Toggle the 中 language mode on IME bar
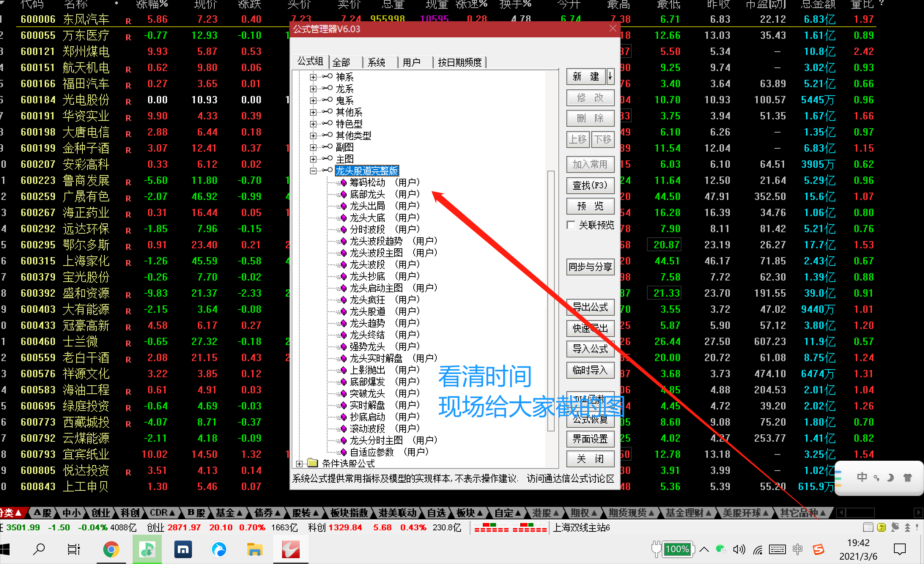The width and height of the screenshot is (924, 564). [x=862, y=478]
